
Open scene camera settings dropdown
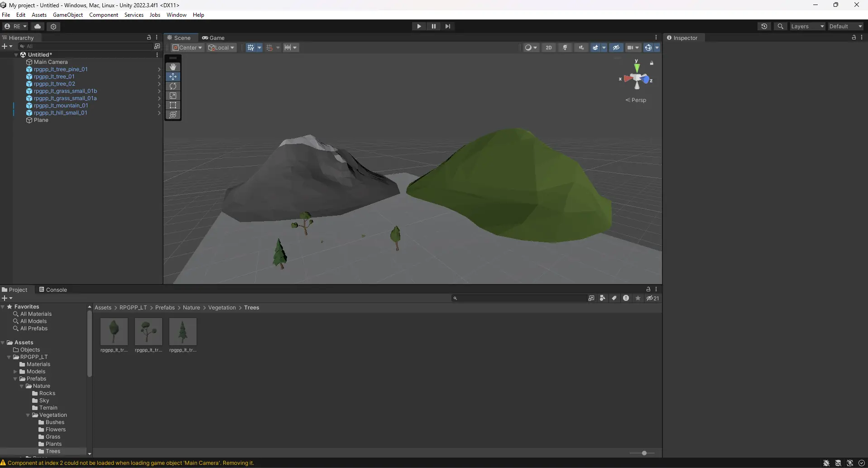[x=633, y=48]
